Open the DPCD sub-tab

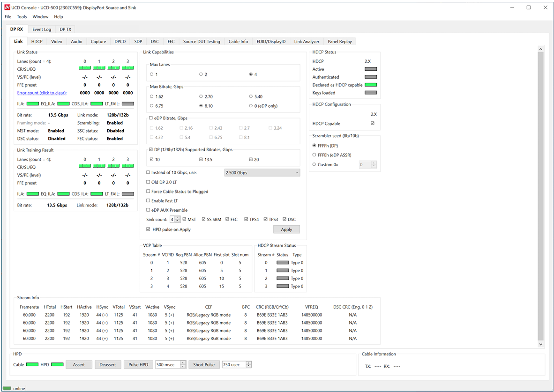(x=120, y=41)
